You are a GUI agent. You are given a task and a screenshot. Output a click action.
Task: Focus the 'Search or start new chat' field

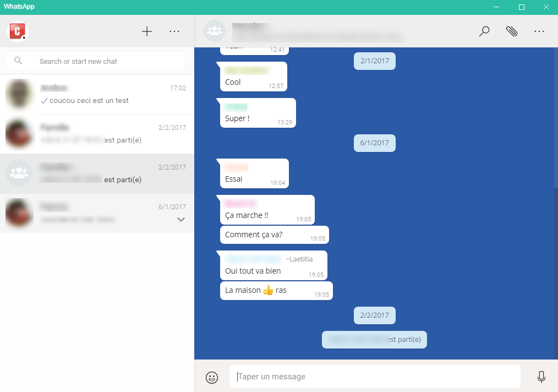(x=105, y=61)
